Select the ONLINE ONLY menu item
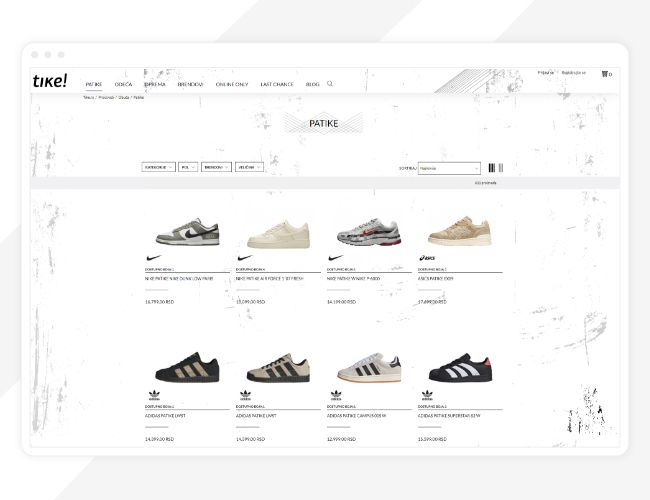The width and height of the screenshot is (650, 500). [x=232, y=84]
